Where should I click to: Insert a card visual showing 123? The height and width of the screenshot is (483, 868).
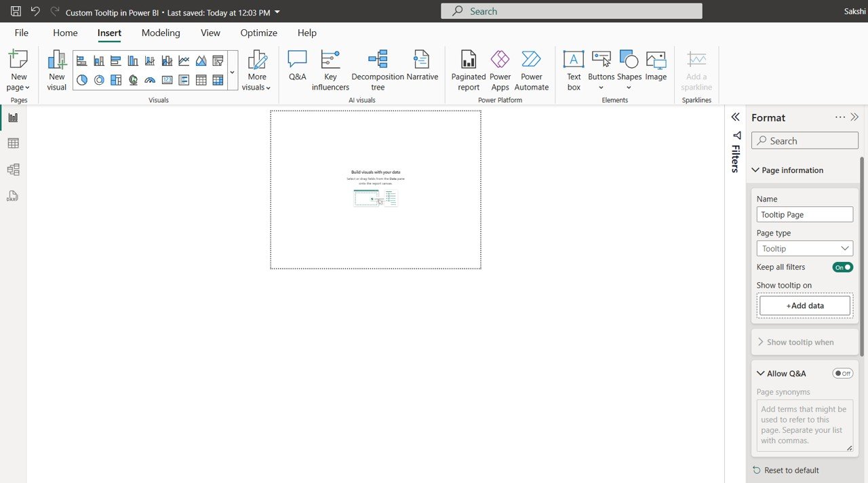coord(167,80)
